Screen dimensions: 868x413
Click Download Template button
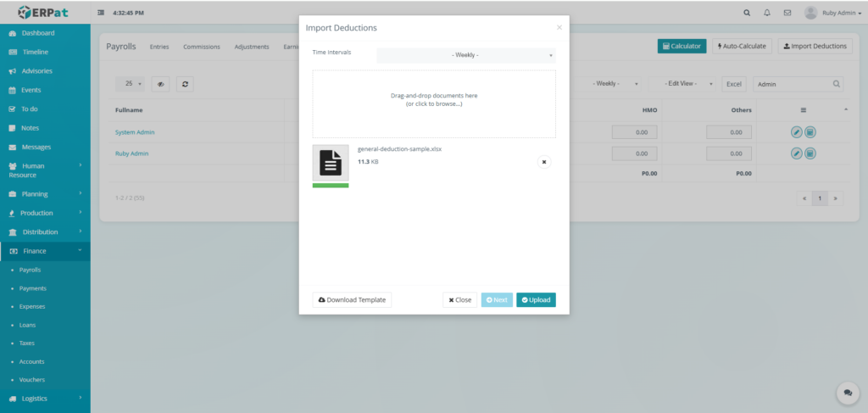[352, 299]
